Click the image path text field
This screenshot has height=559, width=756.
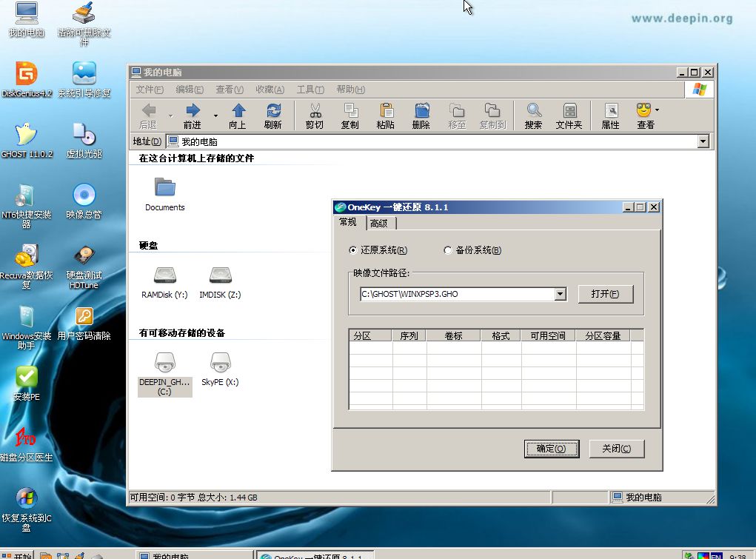coord(457,294)
